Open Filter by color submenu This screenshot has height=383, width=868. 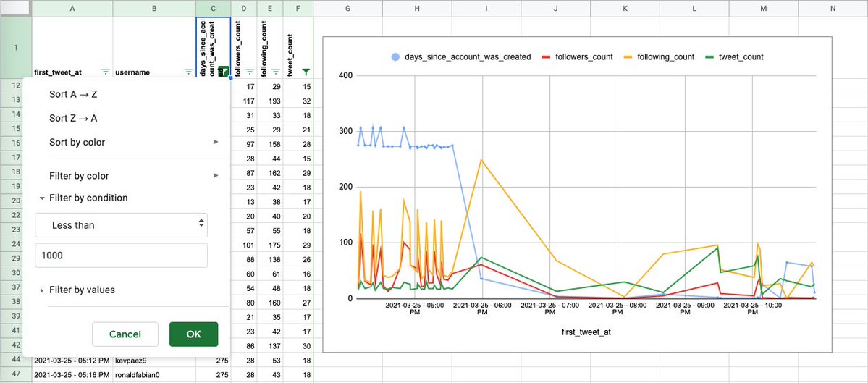pos(126,176)
